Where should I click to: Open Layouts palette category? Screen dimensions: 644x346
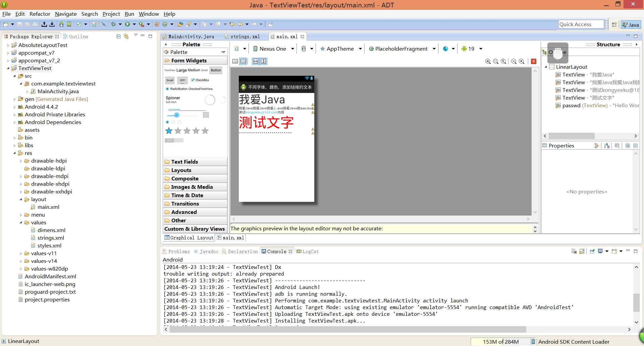coord(195,170)
